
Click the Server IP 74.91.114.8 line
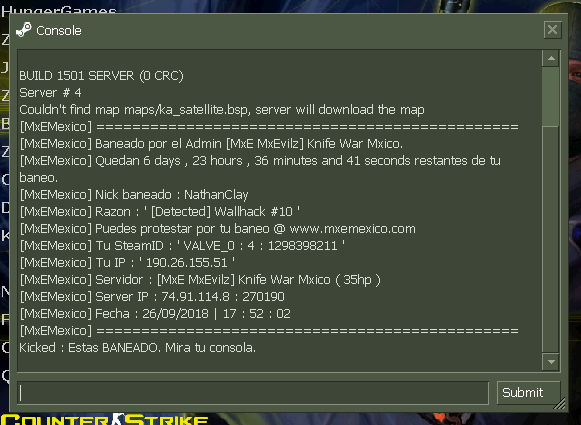coord(152,297)
